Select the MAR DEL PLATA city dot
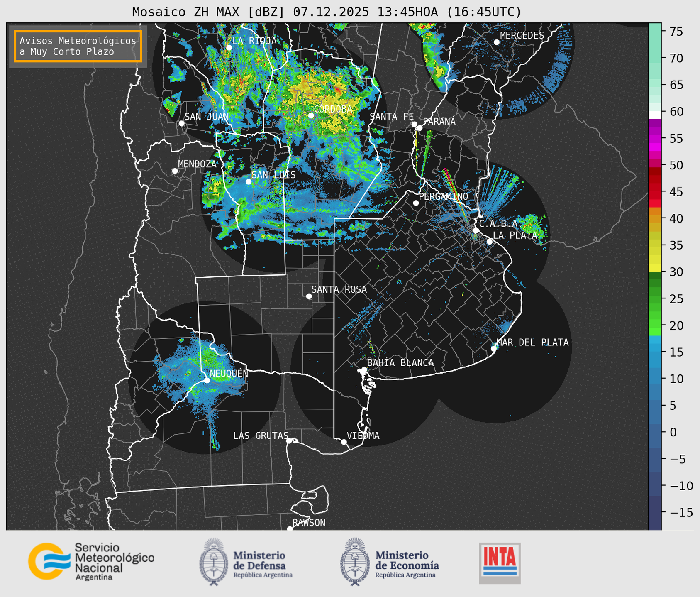Image resolution: width=700 pixels, height=597 pixels. pyautogui.click(x=494, y=349)
